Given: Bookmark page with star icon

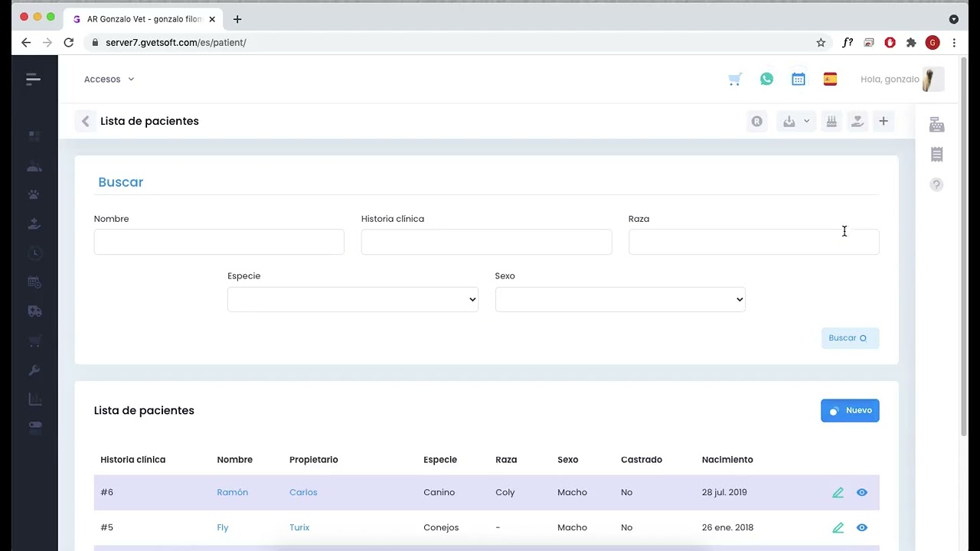Looking at the screenshot, I should click(x=821, y=43).
